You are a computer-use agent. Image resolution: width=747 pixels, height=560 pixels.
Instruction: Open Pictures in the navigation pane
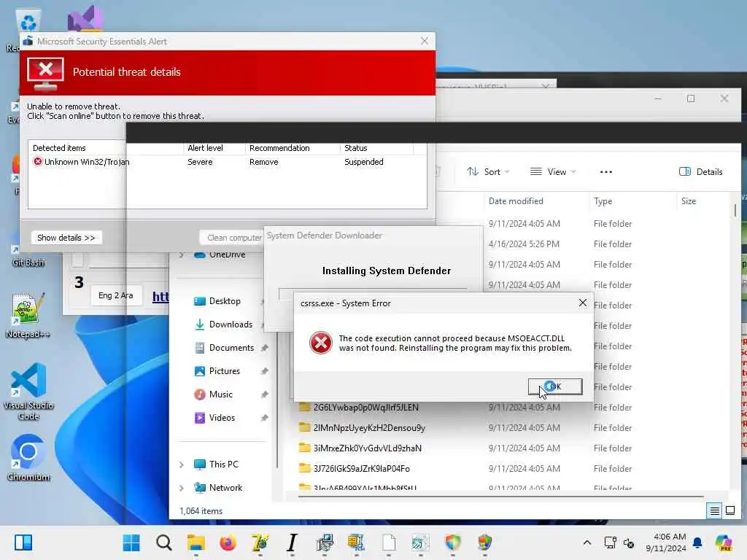click(x=224, y=371)
